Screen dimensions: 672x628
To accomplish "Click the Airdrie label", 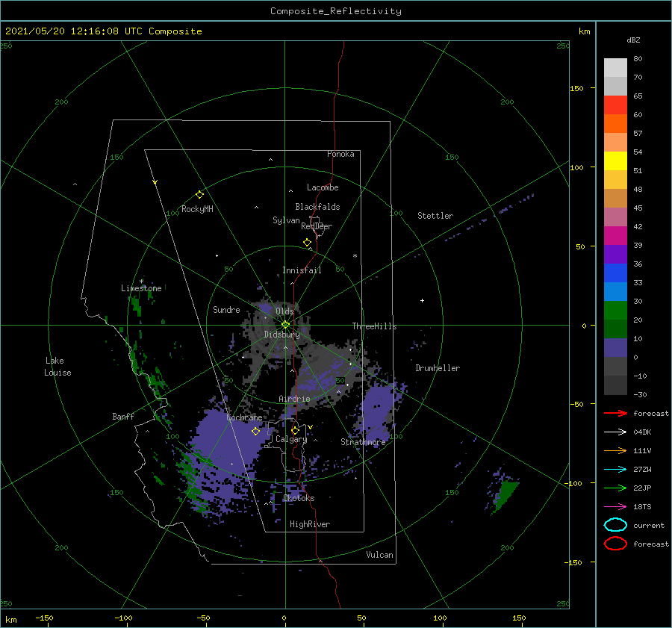I will click(x=294, y=399).
